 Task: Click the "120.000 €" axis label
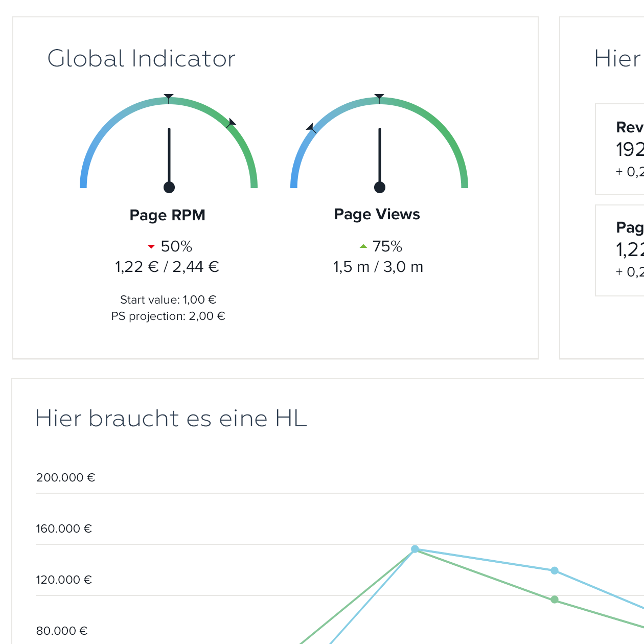tap(64, 580)
